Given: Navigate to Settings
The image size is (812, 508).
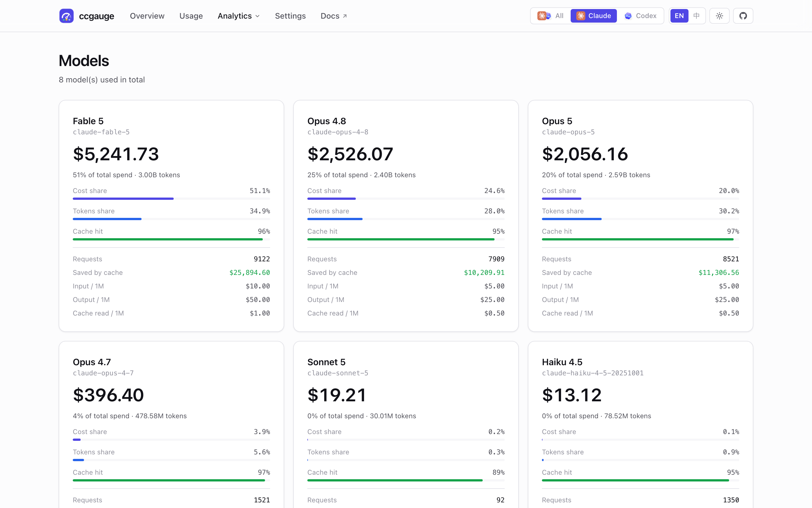Looking at the screenshot, I should (290, 16).
